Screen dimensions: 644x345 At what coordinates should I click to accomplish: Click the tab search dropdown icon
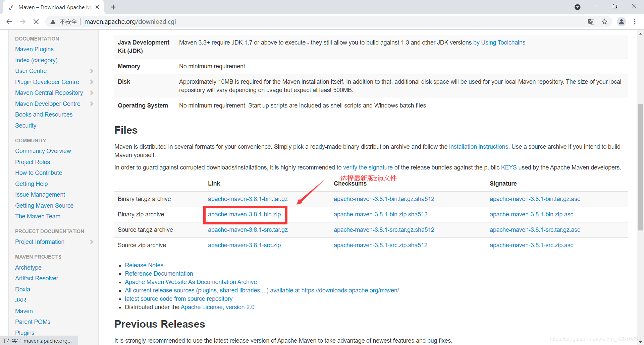pos(577,7)
